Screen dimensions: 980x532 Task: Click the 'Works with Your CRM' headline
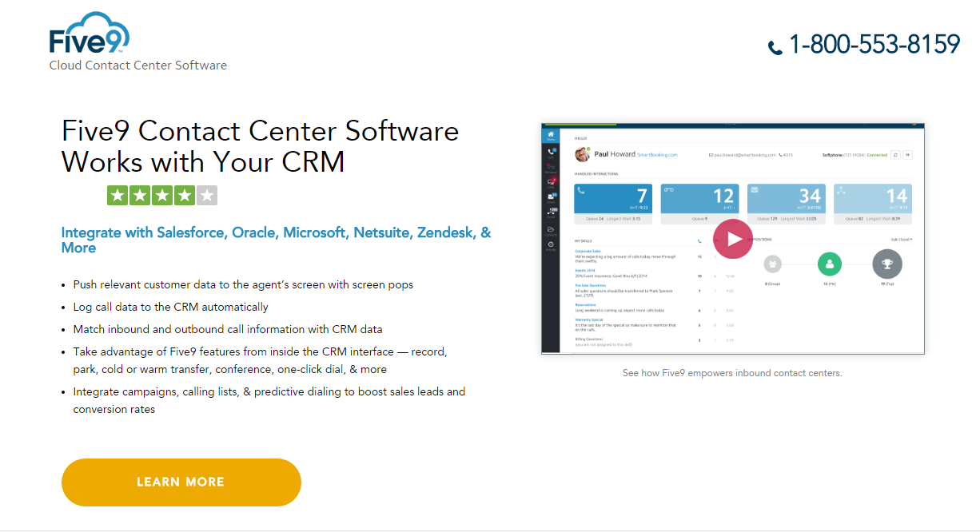coord(203,161)
